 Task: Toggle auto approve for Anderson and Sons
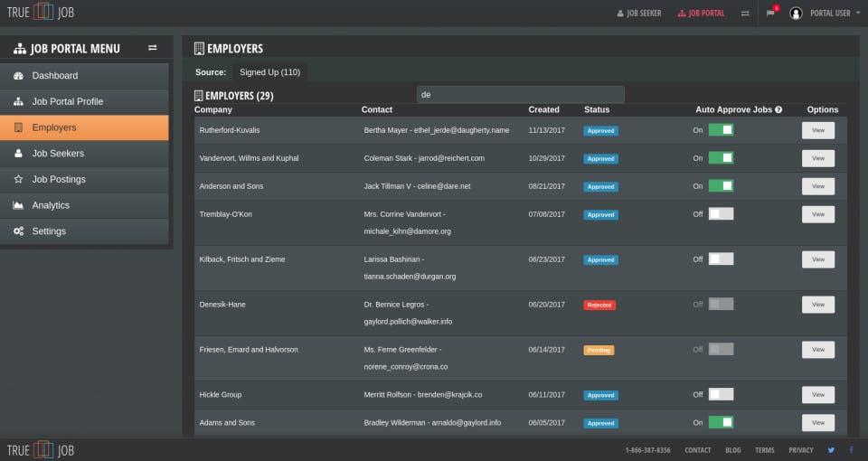click(x=721, y=186)
